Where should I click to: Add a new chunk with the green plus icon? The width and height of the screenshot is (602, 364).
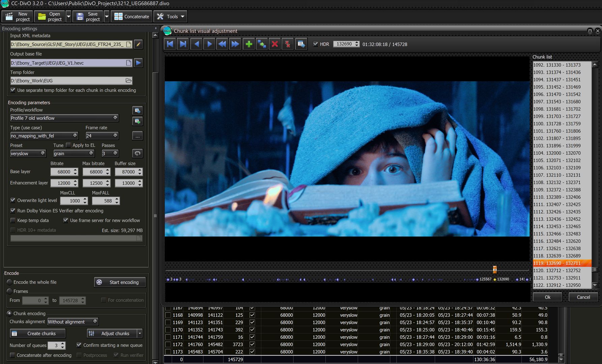(x=249, y=44)
